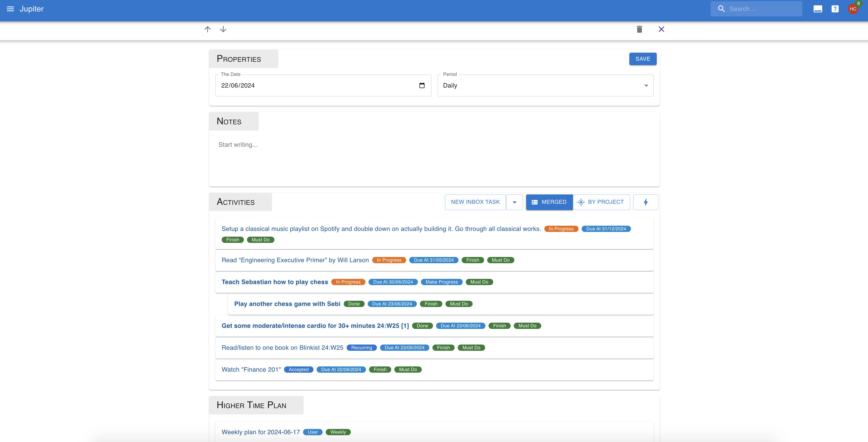Open dropdown arrow next to New Inbox Task
The image size is (868, 442).
514,202
